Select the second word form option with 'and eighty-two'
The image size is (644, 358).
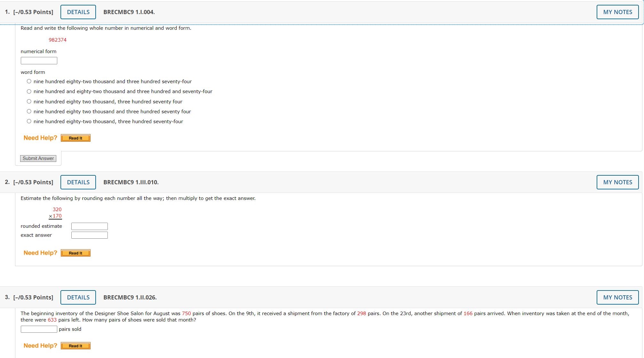pyautogui.click(x=29, y=91)
